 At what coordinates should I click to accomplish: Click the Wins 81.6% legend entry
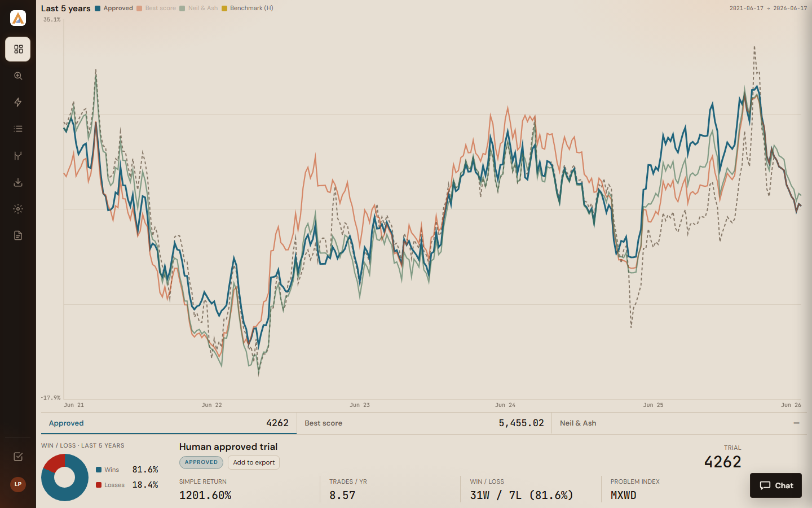[x=127, y=470]
